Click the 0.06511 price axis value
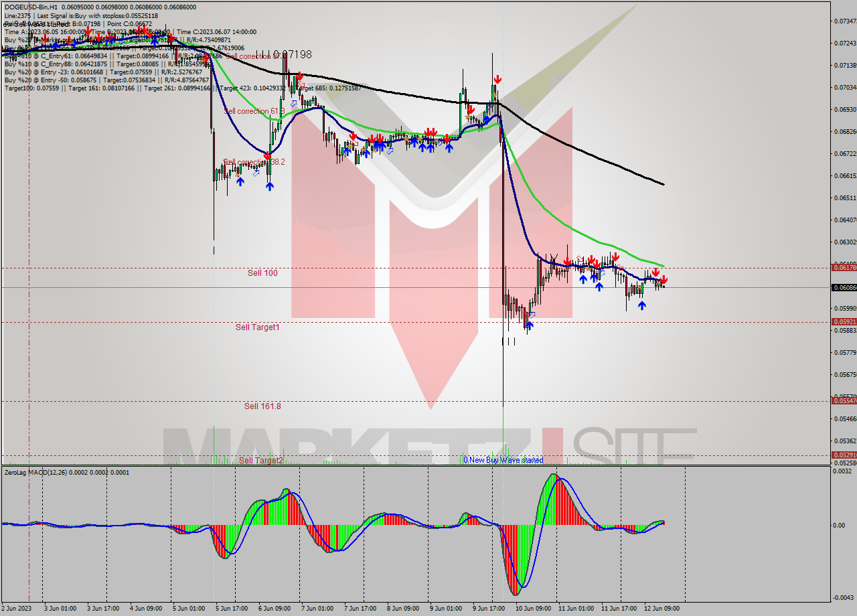The height and width of the screenshot is (616, 857). pos(844,198)
